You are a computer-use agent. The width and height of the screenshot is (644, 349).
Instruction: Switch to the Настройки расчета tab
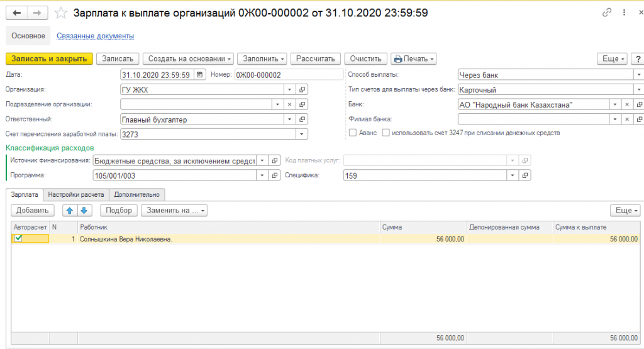(76, 194)
